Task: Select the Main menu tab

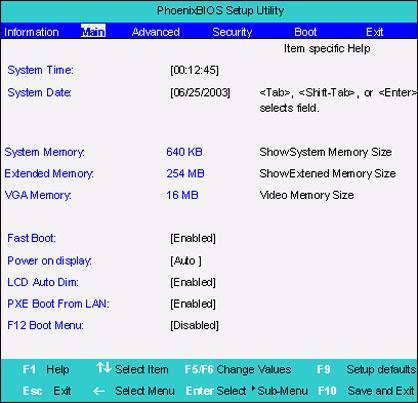Action: [93, 31]
